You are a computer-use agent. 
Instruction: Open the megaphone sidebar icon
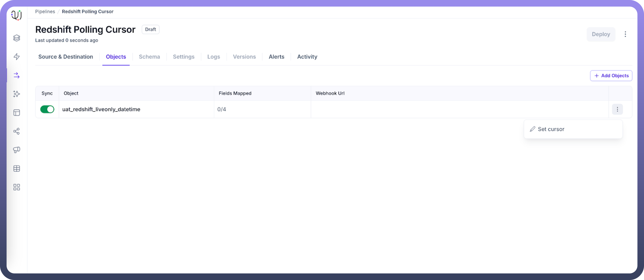16,150
